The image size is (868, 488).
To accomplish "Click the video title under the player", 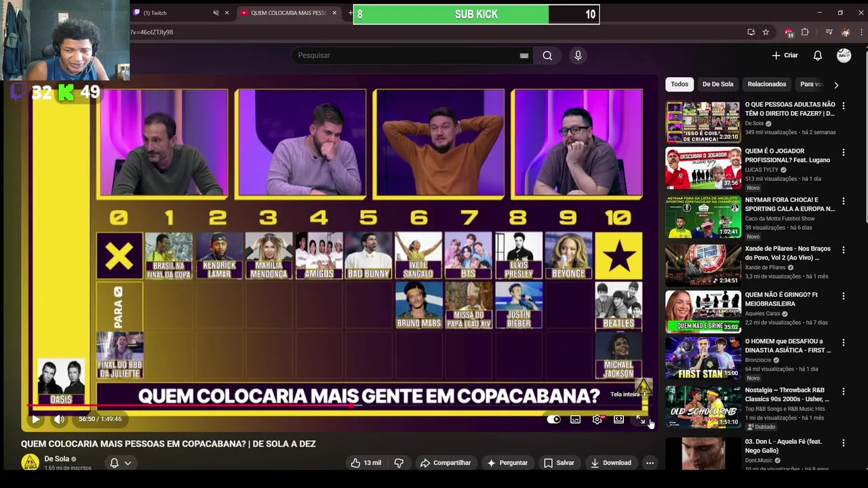I will tap(168, 444).
